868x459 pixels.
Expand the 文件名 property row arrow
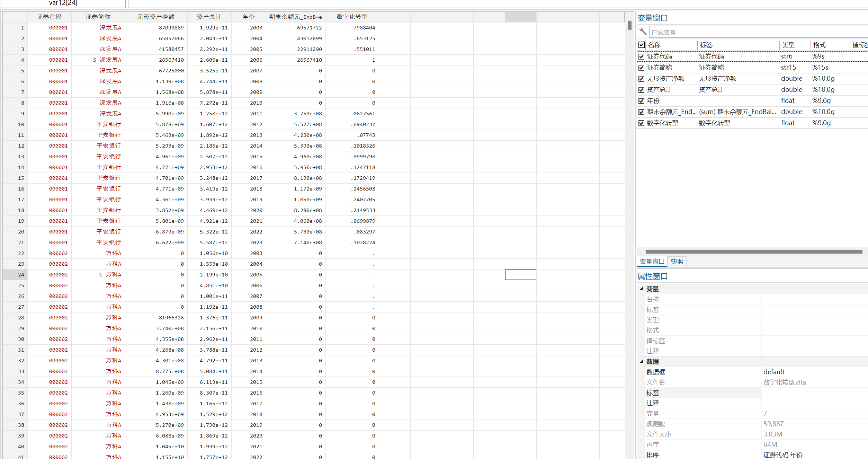point(641,382)
